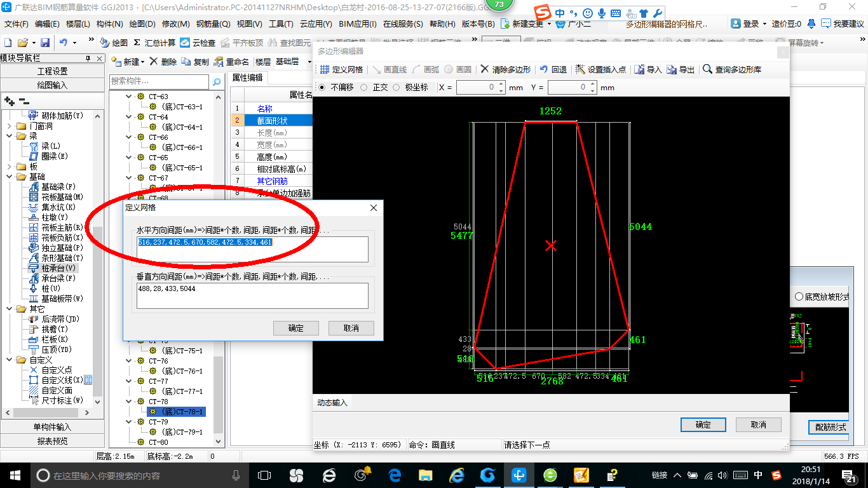Image resolution: width=868 pixels, height=488 pixels.
Task: Select the 正交 radio option
Action: [364, 87]
